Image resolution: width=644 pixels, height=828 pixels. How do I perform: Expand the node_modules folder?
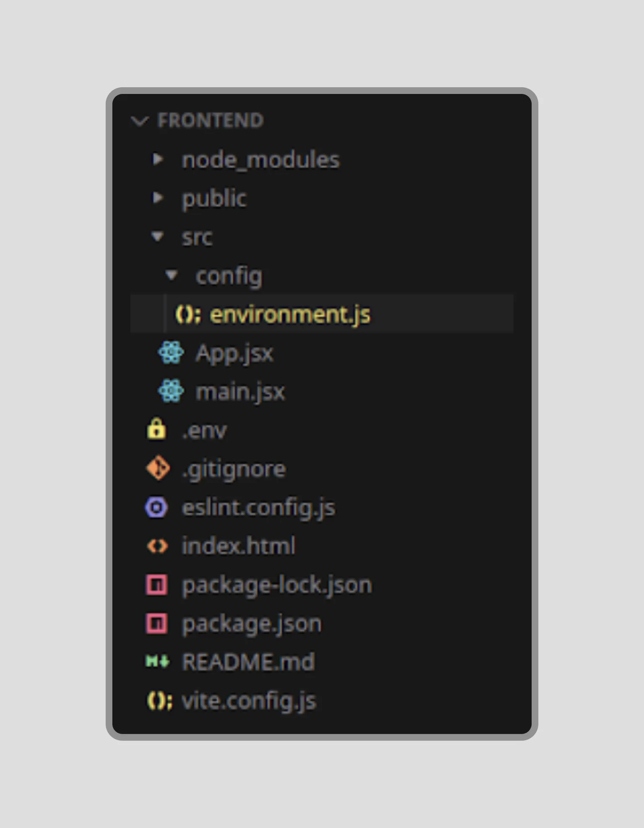click(x=158, y=159)
